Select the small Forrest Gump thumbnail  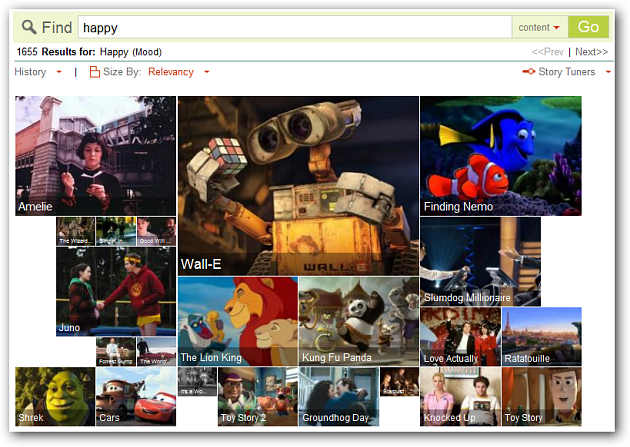(x=116, y=351)
